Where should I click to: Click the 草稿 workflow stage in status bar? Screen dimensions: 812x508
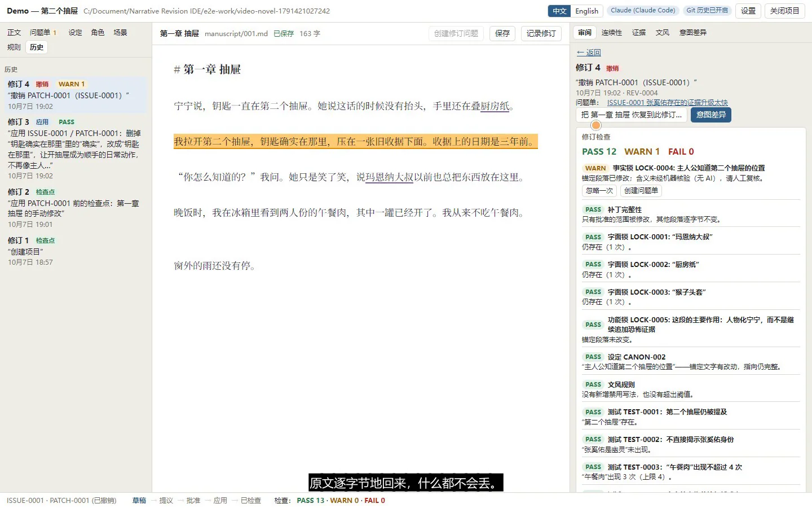(x=139, y=501)
